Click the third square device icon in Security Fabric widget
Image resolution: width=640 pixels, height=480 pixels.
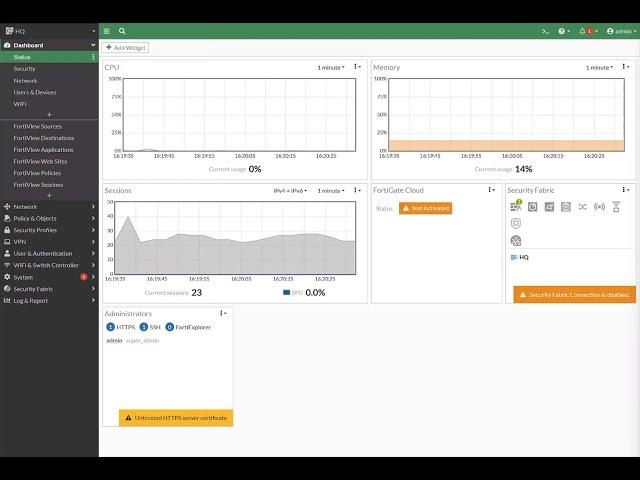pyautogui.click(x=549, y=207)
